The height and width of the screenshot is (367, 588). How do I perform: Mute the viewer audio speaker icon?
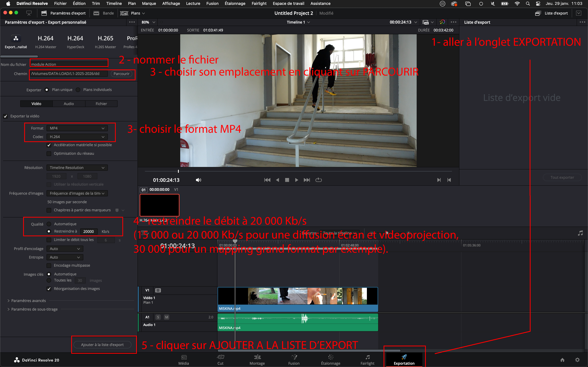(198, 180)
